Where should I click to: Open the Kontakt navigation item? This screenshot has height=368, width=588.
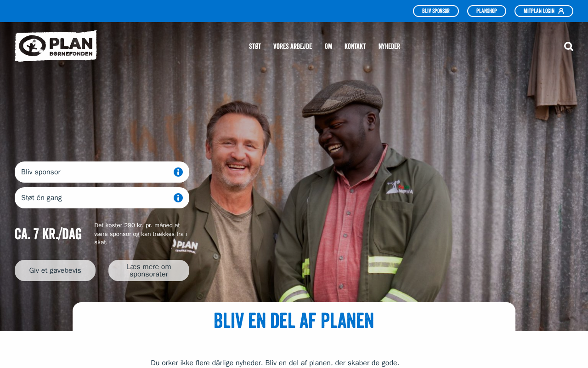pyautogui.click(x=355, y=46)
